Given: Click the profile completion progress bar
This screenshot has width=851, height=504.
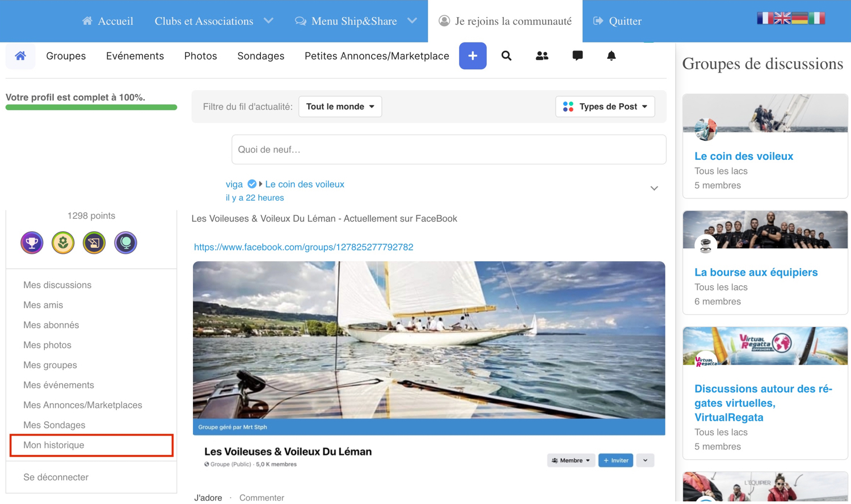Looking at the screenshot, I should 91,107.
